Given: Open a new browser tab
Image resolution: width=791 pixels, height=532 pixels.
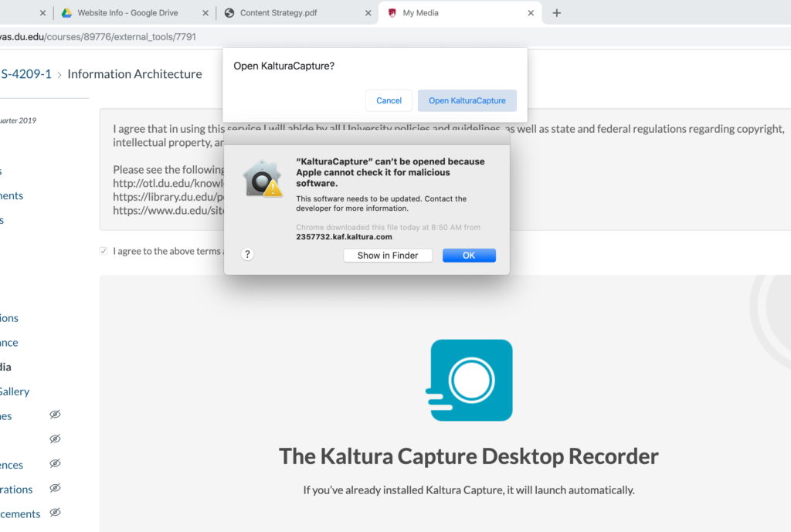Looking at the screenshot, I should 557,13.
